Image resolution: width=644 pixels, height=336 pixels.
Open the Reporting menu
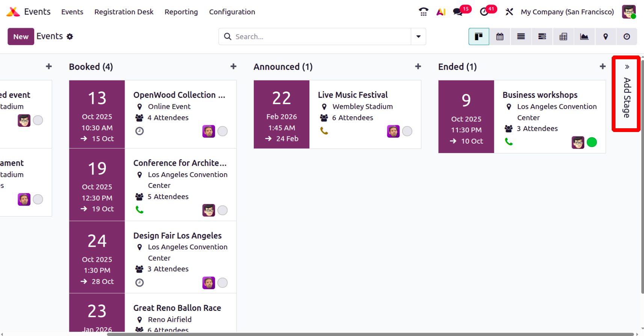point(181,12)
